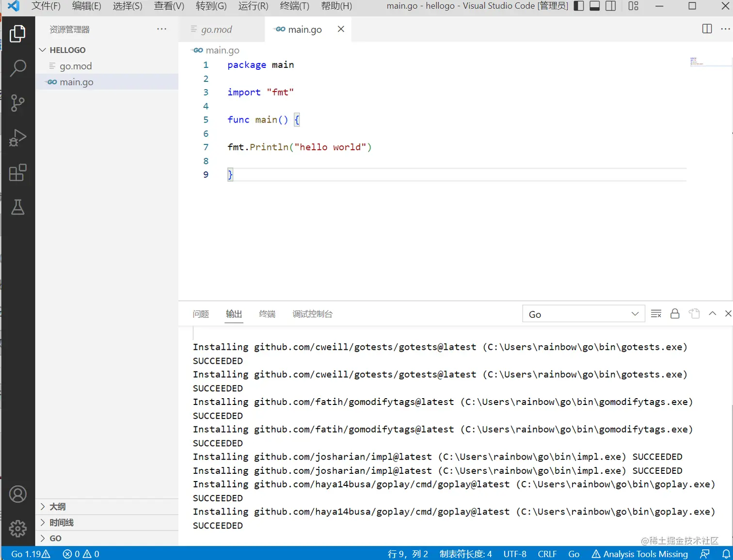Click the VS Code logo icon
Image resolution: width=733 pixels, height=560 pixels.
tap(14, 6)
